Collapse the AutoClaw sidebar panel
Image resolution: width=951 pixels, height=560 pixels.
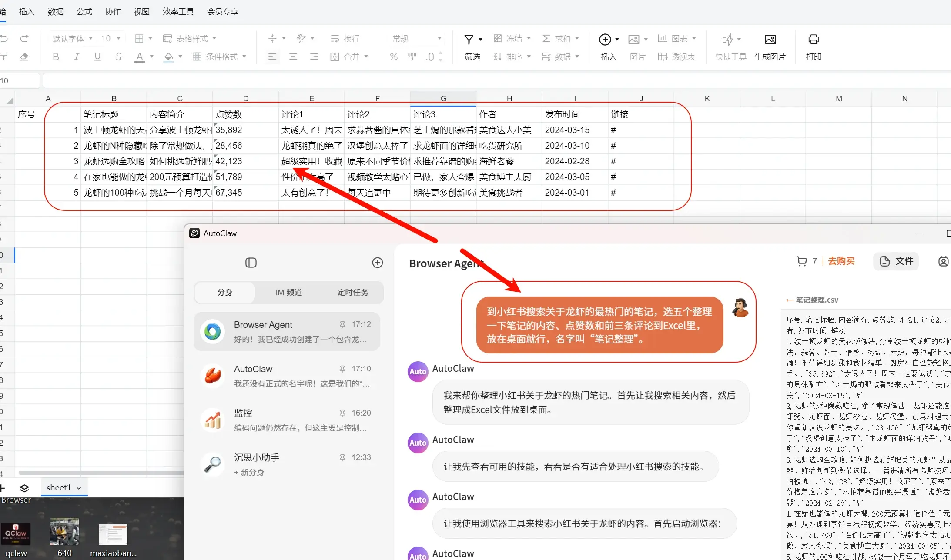(x=251, y=263)
